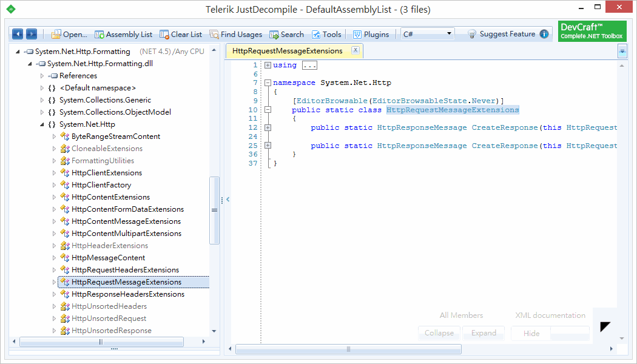Image resolution: width=637 pixels, height=364 pixels.
Task: Collapse the System.Net.Http namespace
Action: [x=42, y=125]
